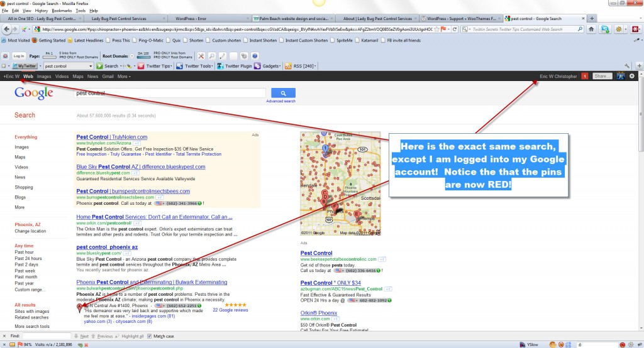
Task: Open the Root Domain dropdown arrow
Action: [x=132, y=56]
